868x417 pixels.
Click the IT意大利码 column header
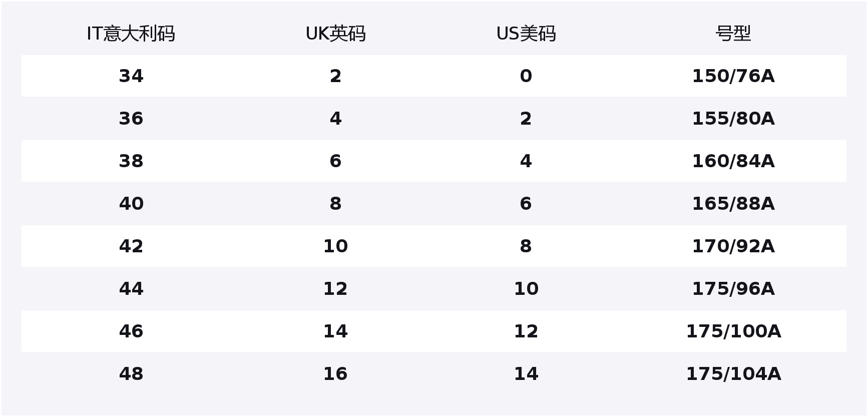[x=131, y=34]
